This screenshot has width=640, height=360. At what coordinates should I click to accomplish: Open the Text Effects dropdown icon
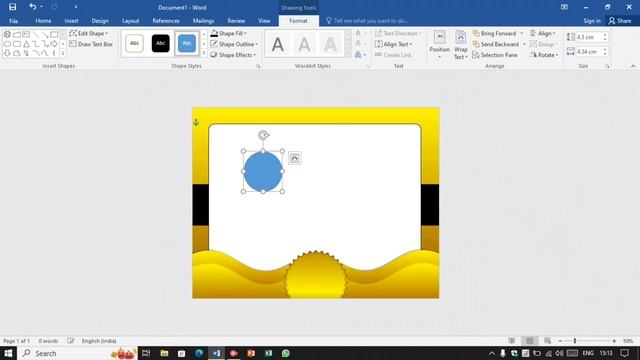tap(360, 55)
